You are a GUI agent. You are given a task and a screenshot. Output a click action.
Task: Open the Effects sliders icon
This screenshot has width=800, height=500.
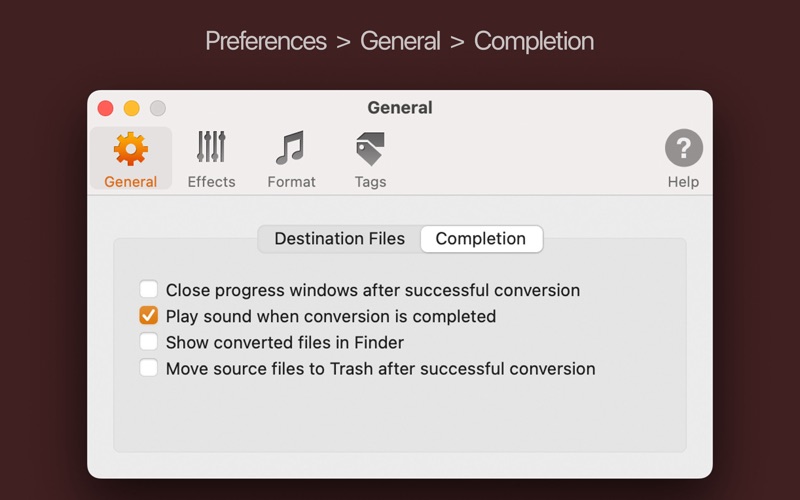[x=211, y=148]
